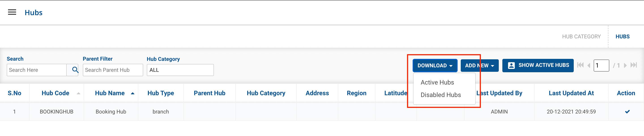Viewport: 644px width, 136px height.
Task: Sort by Hub Name arrow
Action: tap(132, 93)
